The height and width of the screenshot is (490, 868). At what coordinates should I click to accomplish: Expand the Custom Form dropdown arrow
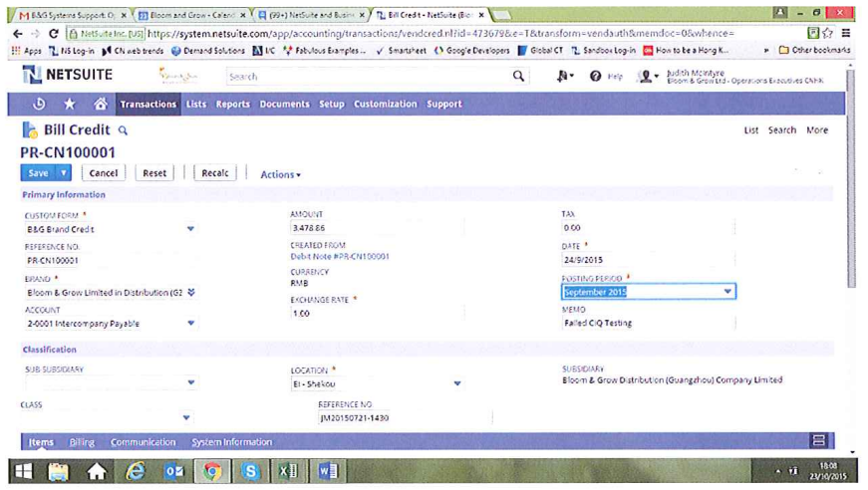tap(190, 228)
